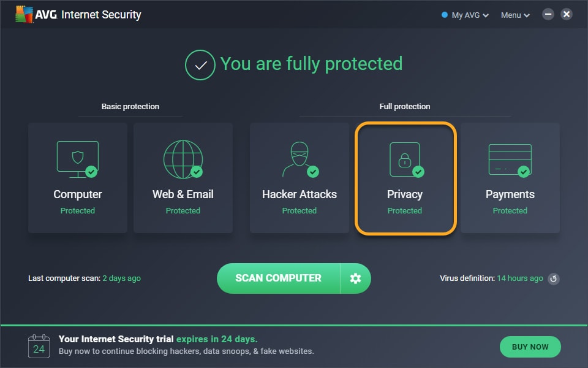Click the trial calendar icon showing 24 days
The image size is (588, 368).
[39, 347]
